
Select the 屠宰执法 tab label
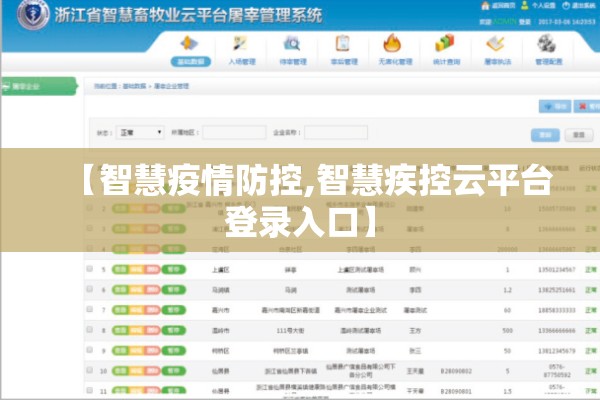(497, 62)
